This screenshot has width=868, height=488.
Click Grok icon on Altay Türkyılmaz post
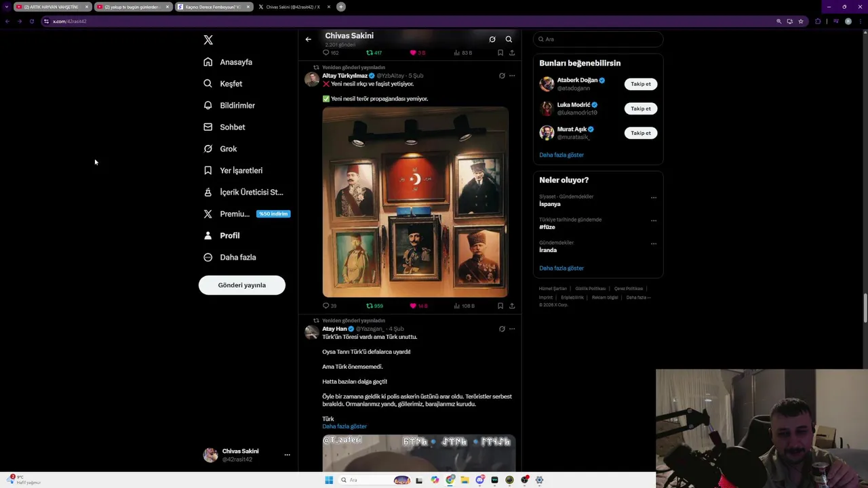point(502,76)
